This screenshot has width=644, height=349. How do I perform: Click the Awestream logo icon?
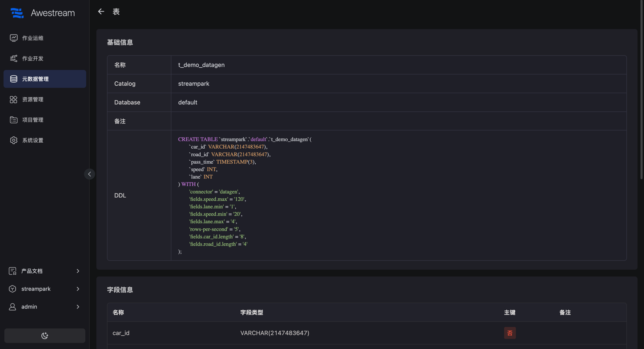(17, 13)
